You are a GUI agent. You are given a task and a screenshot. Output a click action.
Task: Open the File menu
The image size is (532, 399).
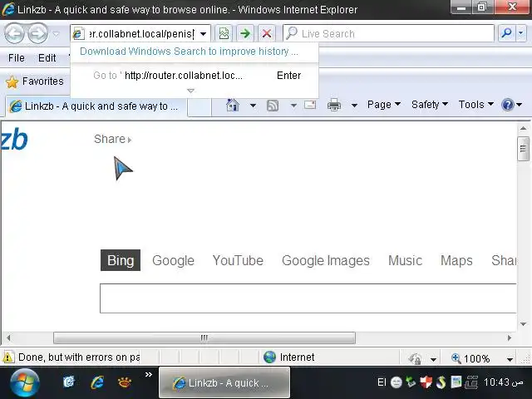[17, 58]
